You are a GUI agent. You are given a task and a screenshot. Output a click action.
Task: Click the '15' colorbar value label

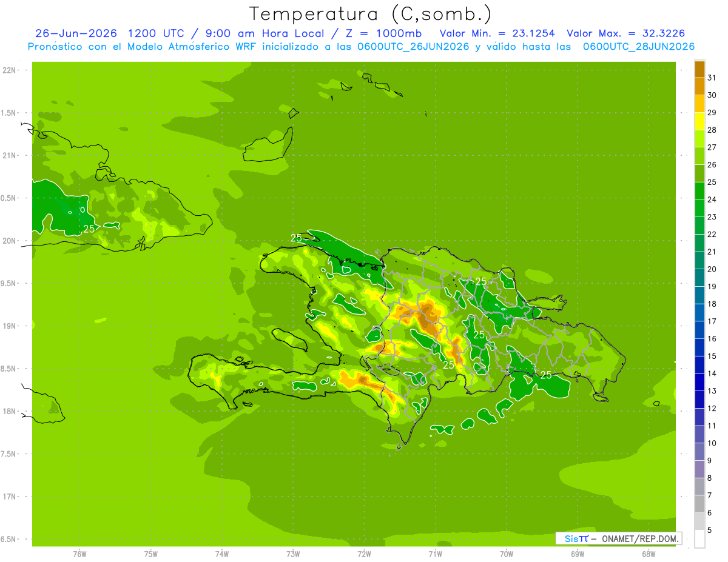point(712,356)
